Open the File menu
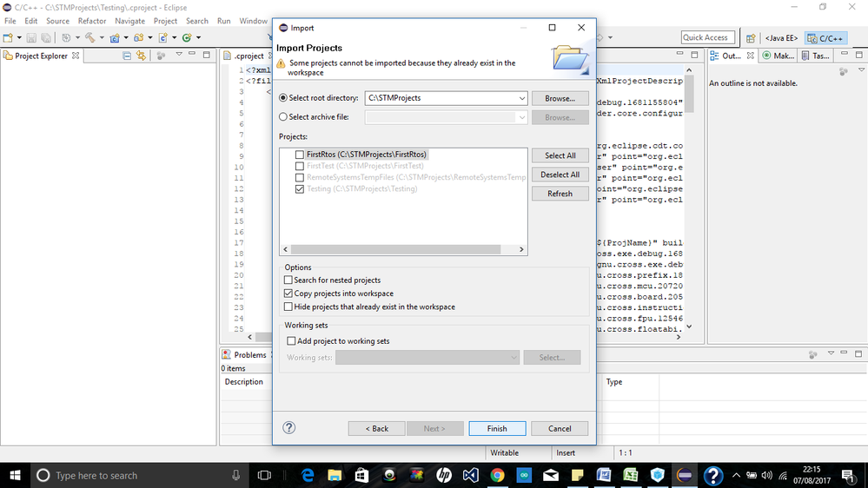The image size is (868, 488). click(x=10, y=21)
